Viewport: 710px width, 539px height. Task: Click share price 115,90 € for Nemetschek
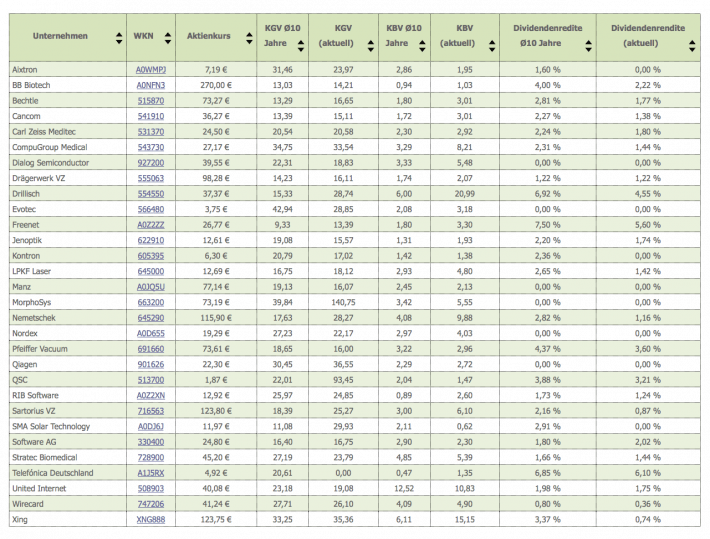[216, 318]
